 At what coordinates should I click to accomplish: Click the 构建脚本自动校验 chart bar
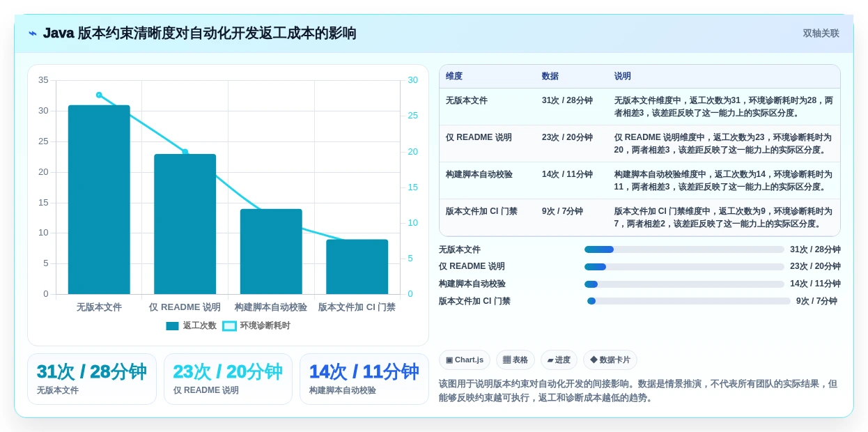click(271, 252)
